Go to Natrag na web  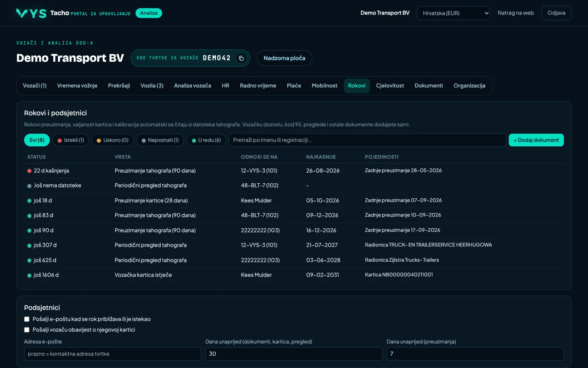coord(515,13)
